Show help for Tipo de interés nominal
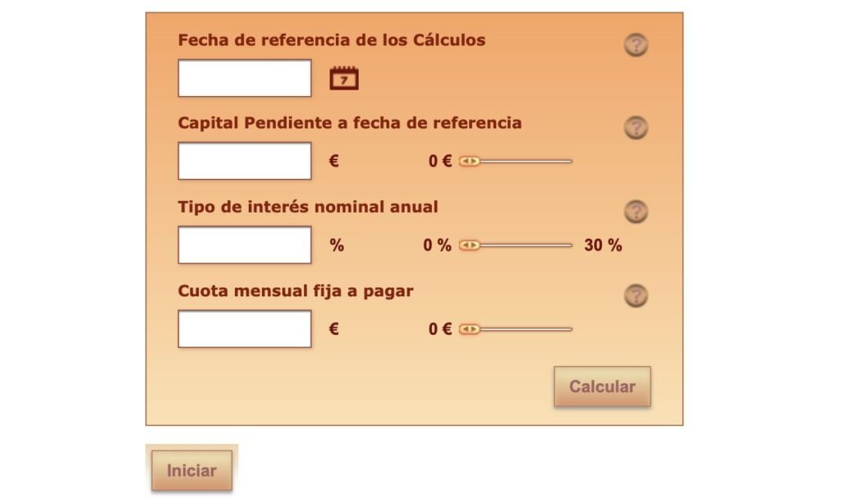The height and width of the screenshot is (504, 841). coord(636,212)
